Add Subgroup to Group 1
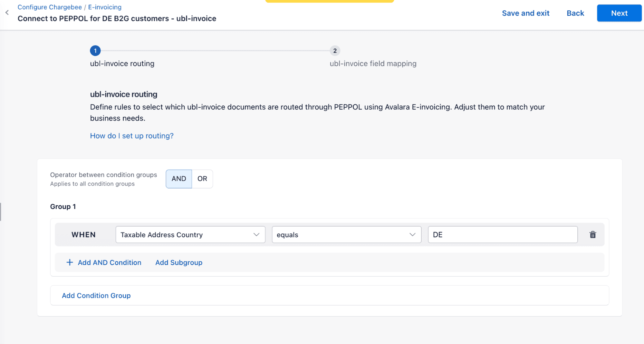 [x=179, y=262]
